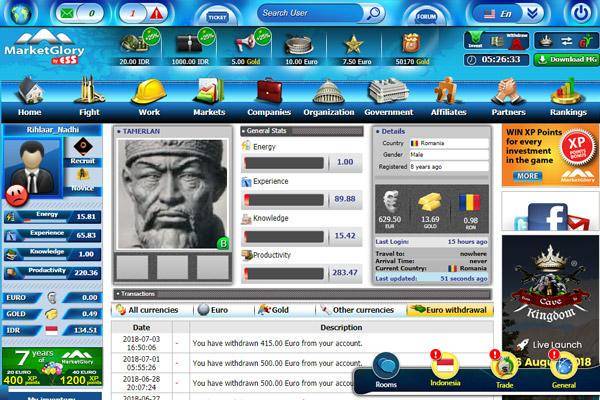
Task: Open the Fight menu
Action: tap(89, 97)
